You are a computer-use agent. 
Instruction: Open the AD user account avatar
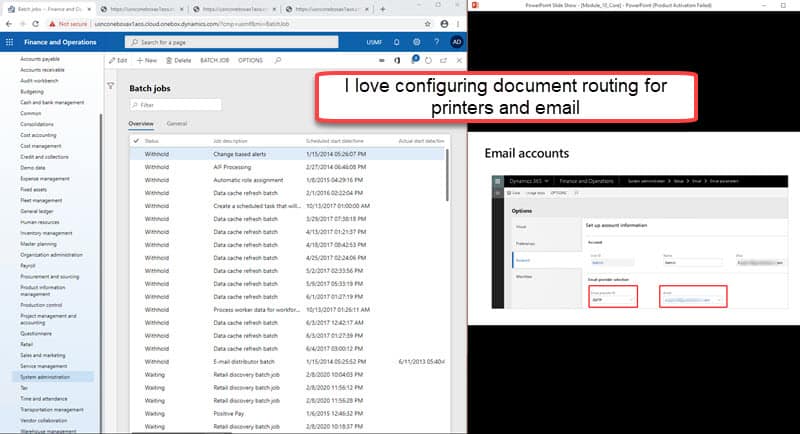tap(457, 42)
